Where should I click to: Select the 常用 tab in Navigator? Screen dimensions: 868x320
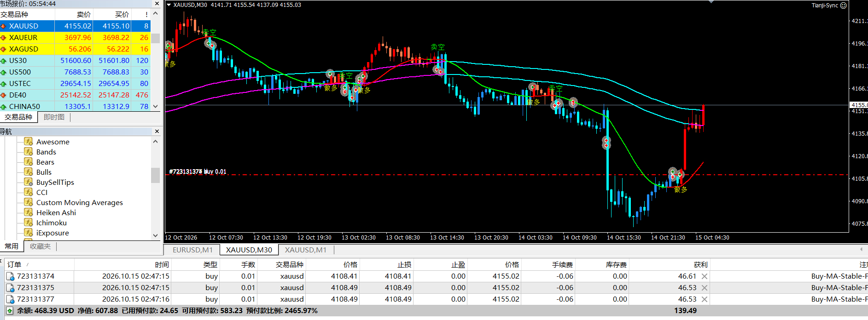click(x=12, y=246)
